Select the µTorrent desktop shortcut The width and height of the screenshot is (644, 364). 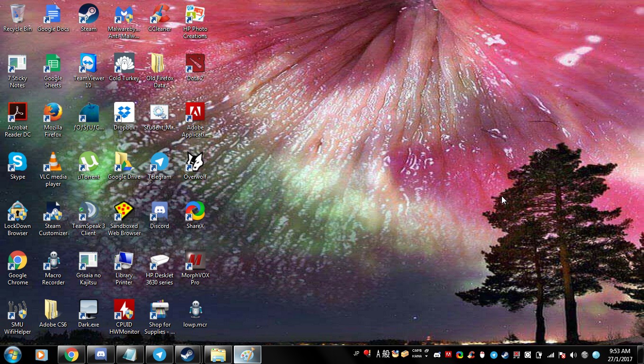89,166
